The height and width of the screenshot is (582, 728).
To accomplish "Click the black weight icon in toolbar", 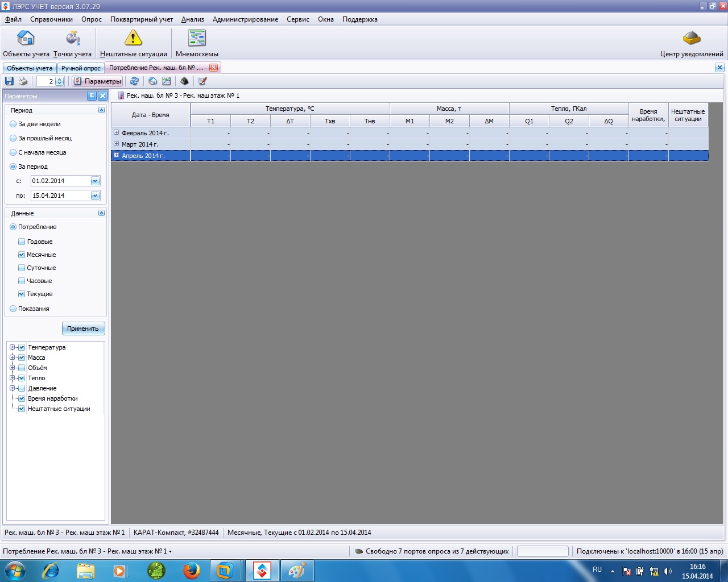I will [x=184, y=81].
